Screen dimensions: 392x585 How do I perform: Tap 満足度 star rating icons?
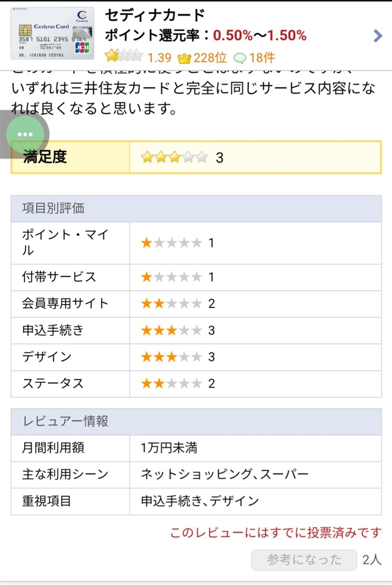coord(175,157)
